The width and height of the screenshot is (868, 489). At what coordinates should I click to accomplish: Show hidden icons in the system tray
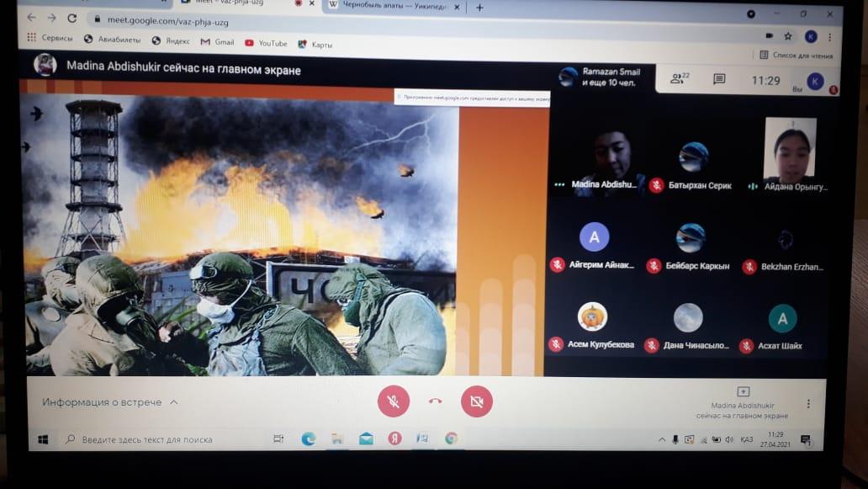point(662,439)
